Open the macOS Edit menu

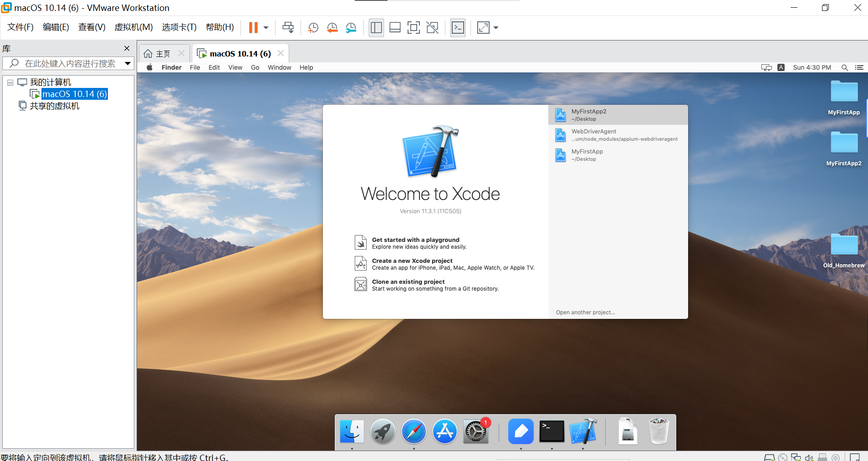coord(214,67)
